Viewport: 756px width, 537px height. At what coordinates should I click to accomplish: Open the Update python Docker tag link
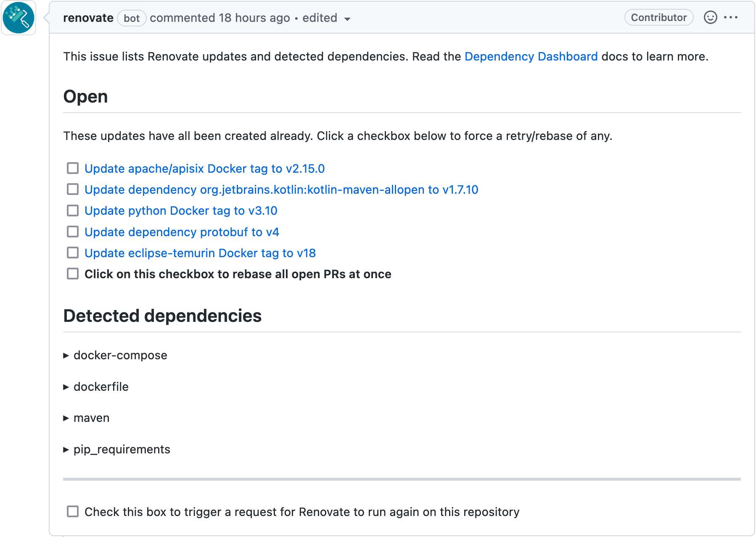click(181, 211)
